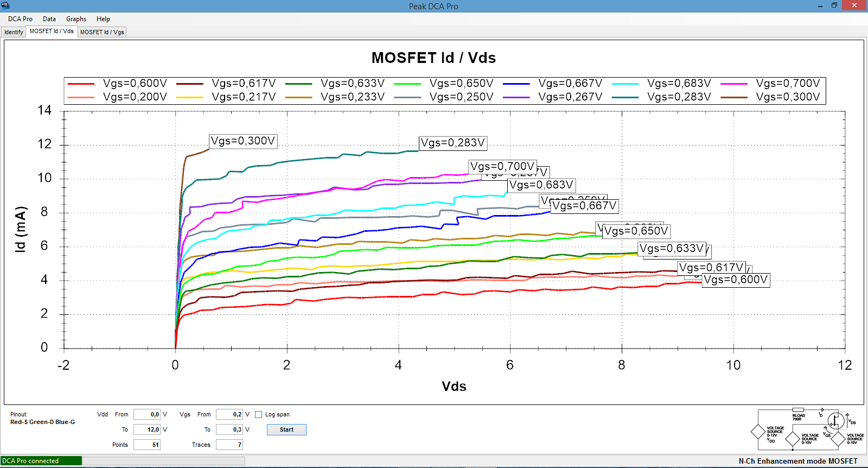Click the Id (mA) axis label
The height and width of the screenshot is (468, 868).
click(x=21, y=229)
